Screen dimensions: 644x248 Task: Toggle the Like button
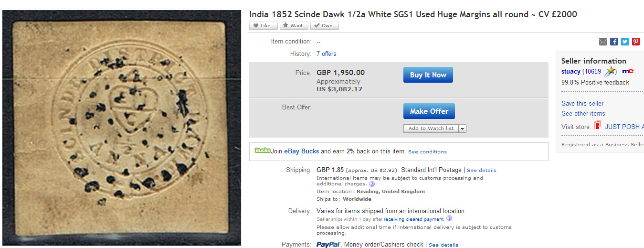pos(262,26)
